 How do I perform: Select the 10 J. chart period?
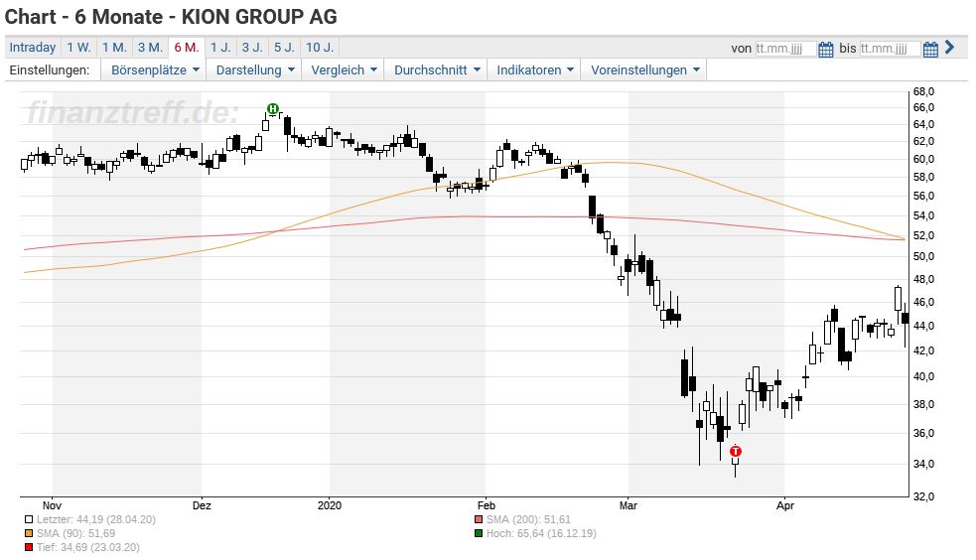click(320, 48)
